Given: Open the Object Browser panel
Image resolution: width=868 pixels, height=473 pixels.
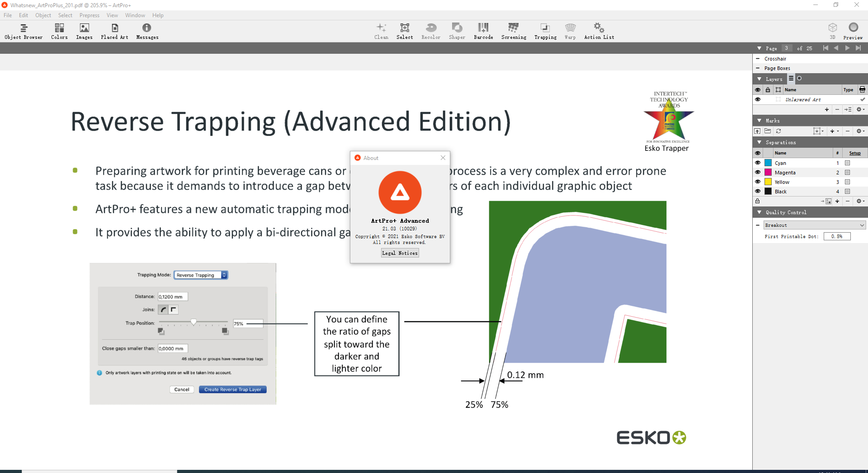Looking at the screenshot, I should 24,32.
